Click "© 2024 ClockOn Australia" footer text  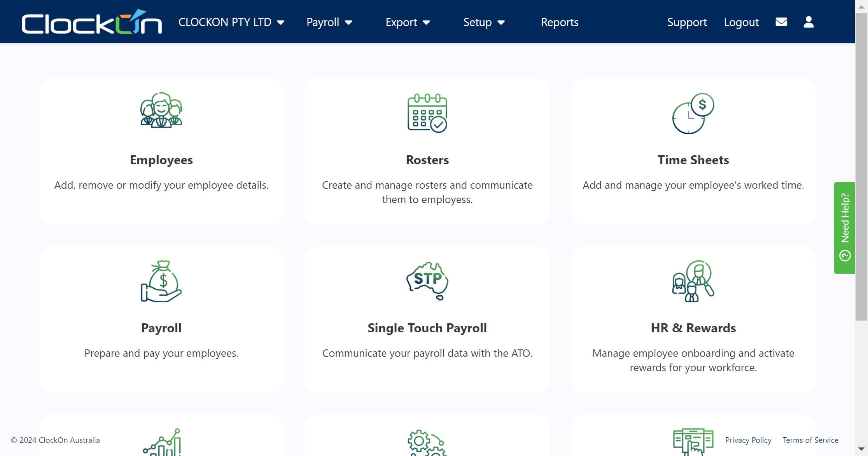(x=55, y=440)
